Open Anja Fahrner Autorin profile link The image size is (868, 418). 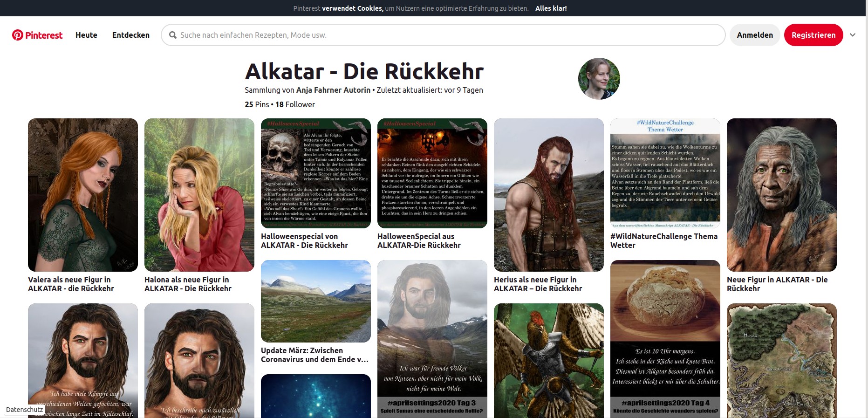coord(333,90)
